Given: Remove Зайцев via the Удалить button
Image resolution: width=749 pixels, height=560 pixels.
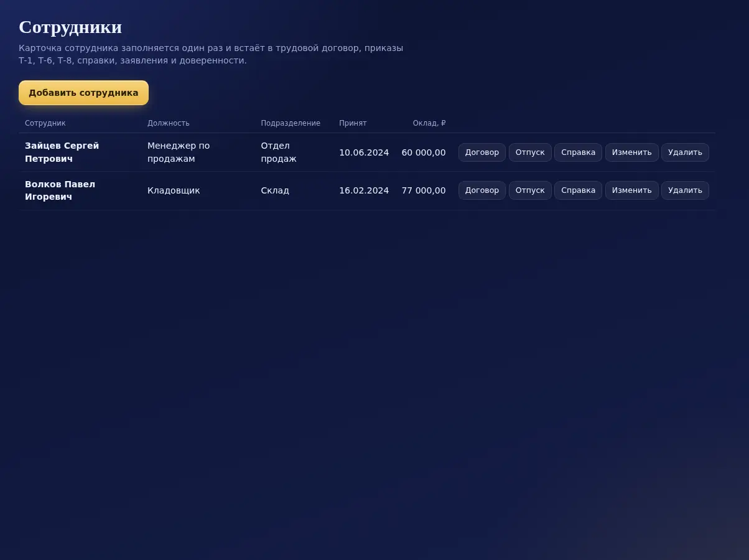Looking at the screenshot, I should point(685,152).
